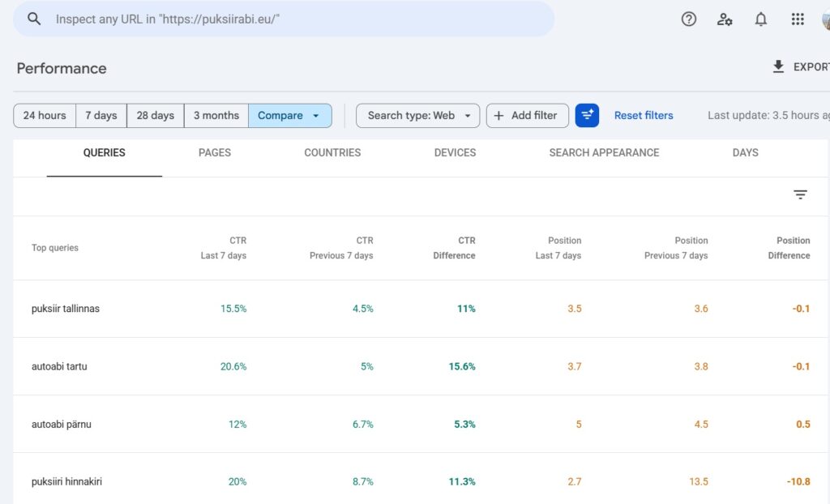
Task: Click the Add filter button
Action: (x=527, y=115)
